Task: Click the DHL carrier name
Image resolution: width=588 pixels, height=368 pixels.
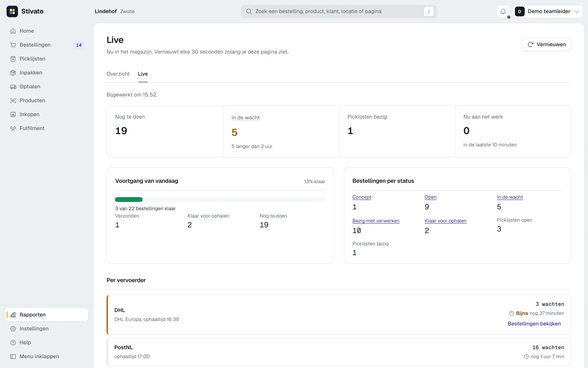Action: 120,310
